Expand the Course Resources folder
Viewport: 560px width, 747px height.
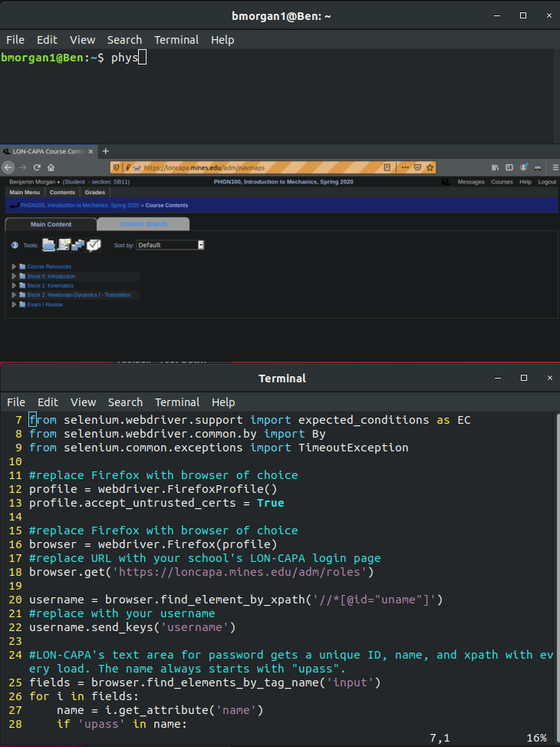pos(14,266)
